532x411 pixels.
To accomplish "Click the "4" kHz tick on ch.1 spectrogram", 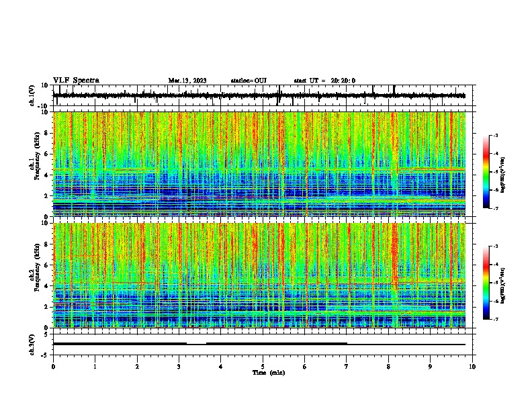I will tap(46, 175).
